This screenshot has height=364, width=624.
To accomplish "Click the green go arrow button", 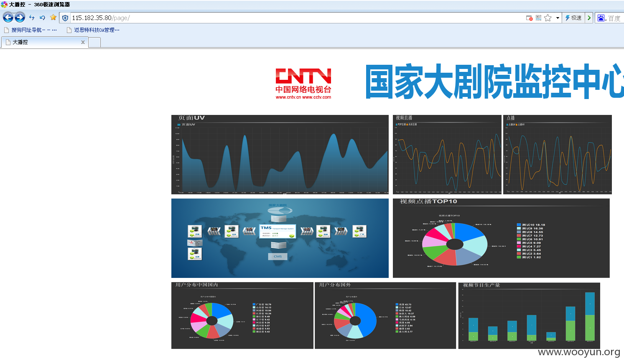I will pos(589,18).
